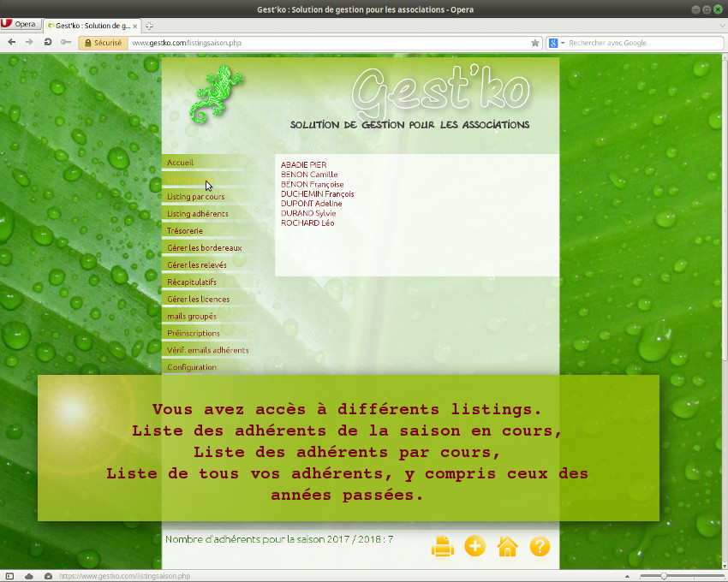Open Gérer les relevés menu item

coord(197,265)
